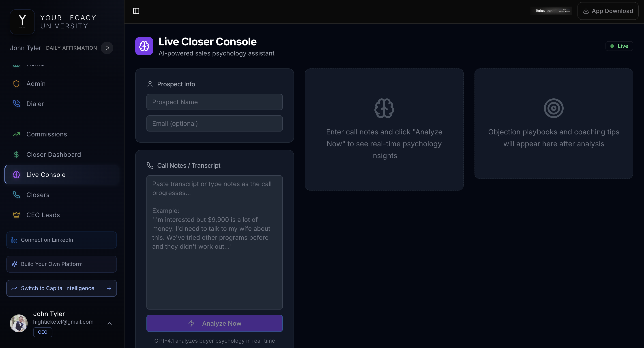Expand the John Tyler profile chevron

(x=109, y=323)
